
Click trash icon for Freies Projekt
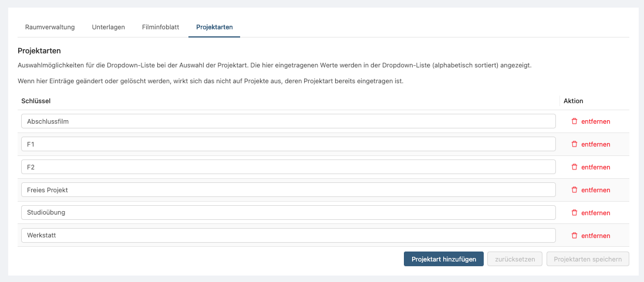point(574,190)
